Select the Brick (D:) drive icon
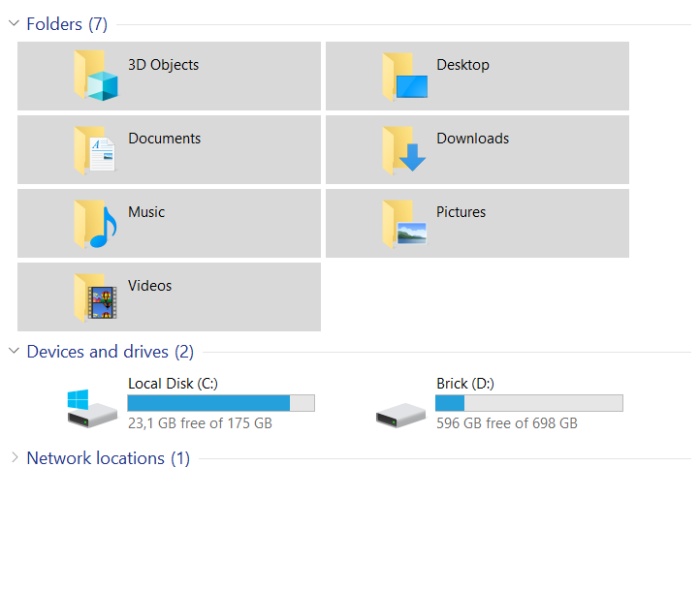700x592 pixels. point(400,416)
